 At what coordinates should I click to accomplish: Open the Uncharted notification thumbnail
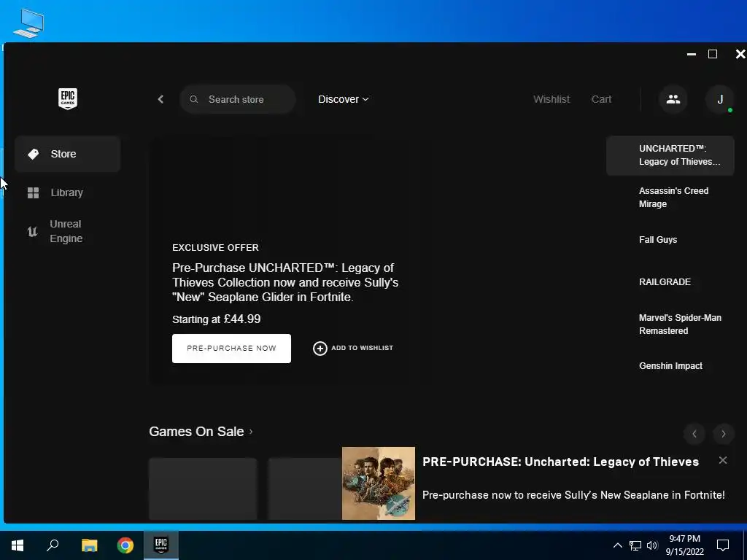(x=379, y=483)
